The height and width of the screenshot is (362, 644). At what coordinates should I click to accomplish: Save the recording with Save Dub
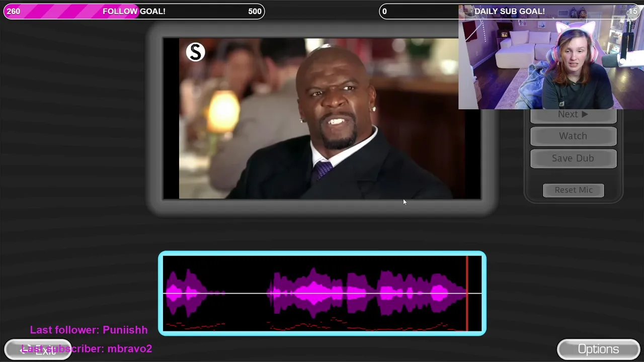click(573, 158)
